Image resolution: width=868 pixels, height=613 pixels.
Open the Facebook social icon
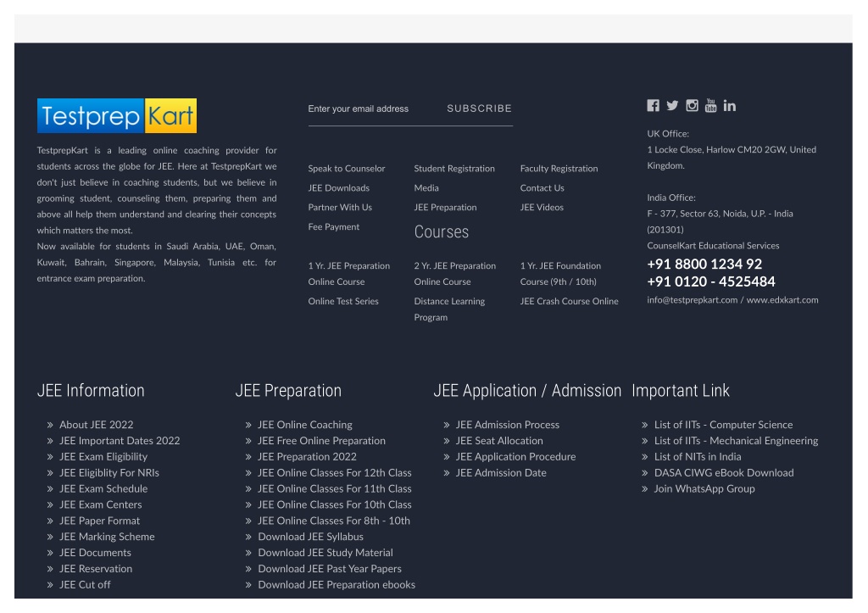click(x=654, y=105)
